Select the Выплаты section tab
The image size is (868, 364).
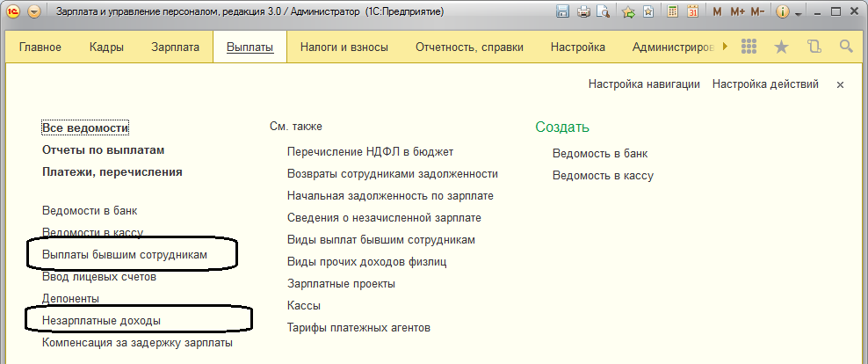[250, 47]
